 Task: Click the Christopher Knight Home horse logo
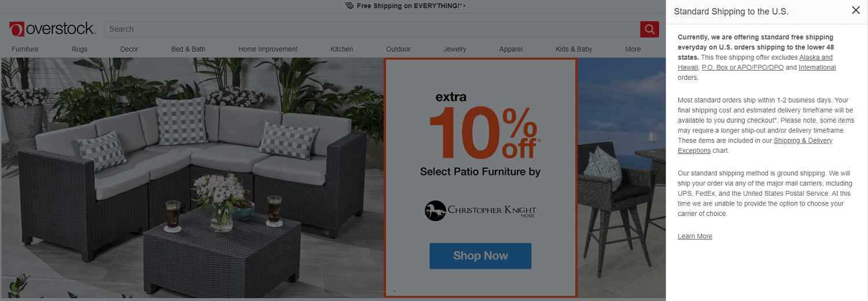pos(436,211)
